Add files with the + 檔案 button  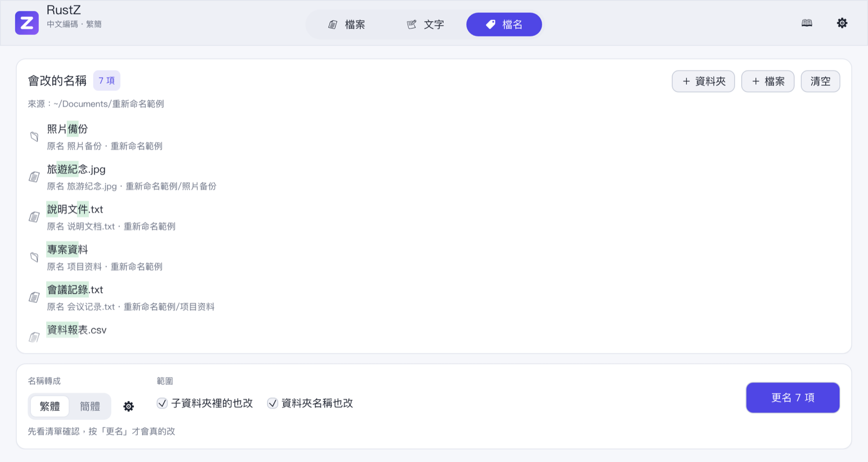click(768, 81)
